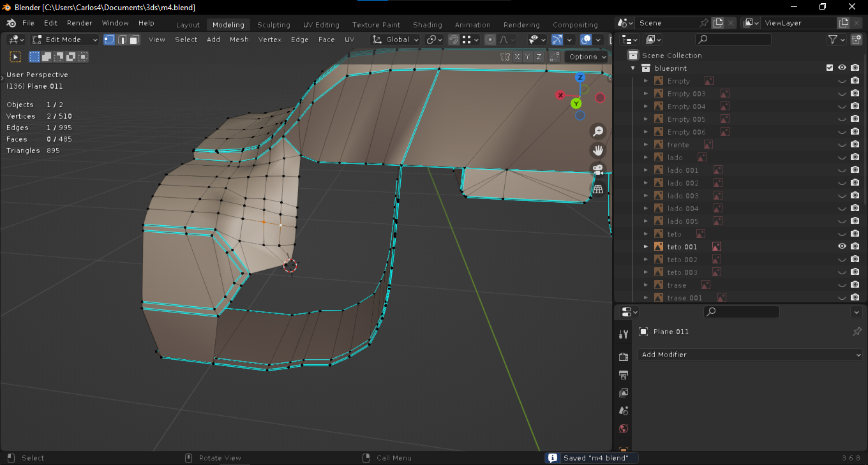The width and height of the screenshot is (868, 465).
Task: Open the World properties globe icon
Action: tap(624, 429)
